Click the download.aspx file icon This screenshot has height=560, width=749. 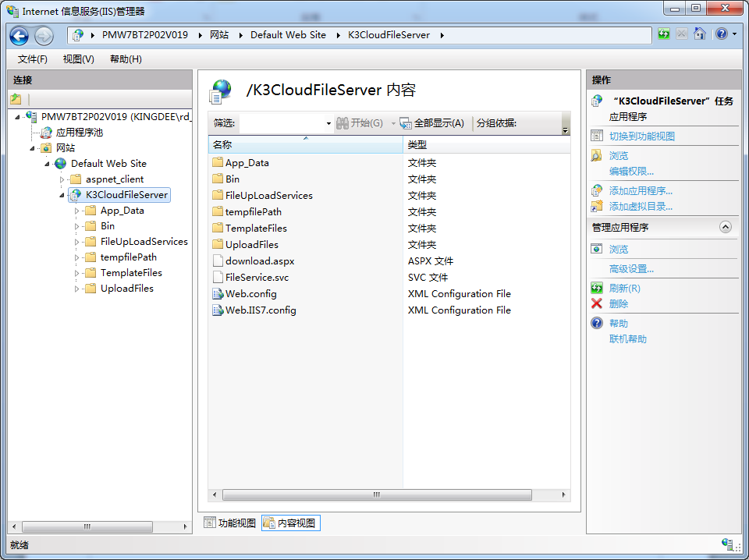click(218, 261)
